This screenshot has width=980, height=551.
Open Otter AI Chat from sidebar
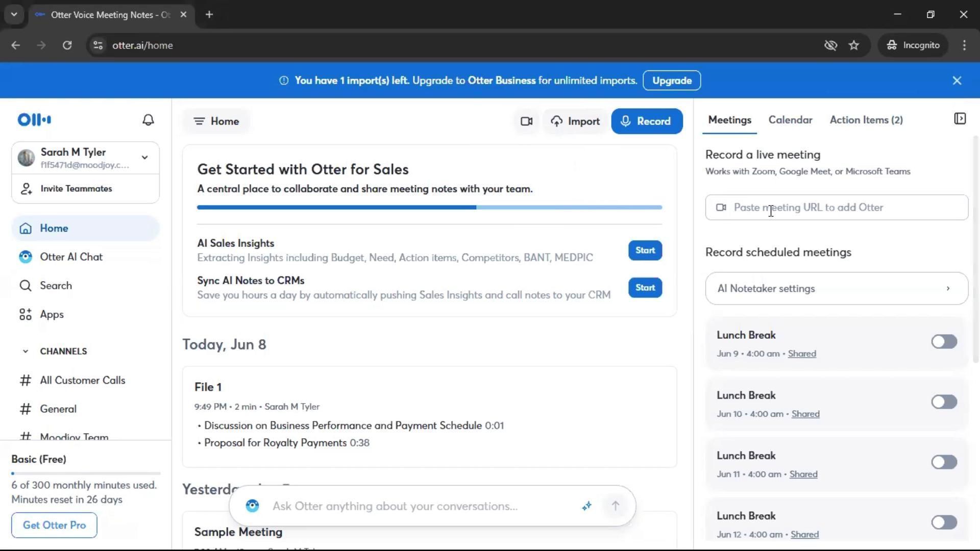tap(71, 257)
